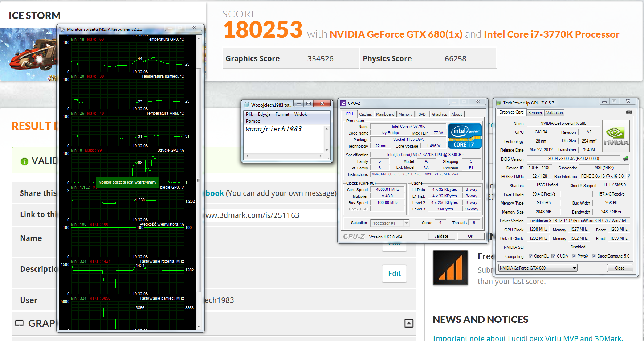Click the BIOS Version value 80.04.28.00.3A
This screenshot has width=644, height=341.
coord(574,159)
